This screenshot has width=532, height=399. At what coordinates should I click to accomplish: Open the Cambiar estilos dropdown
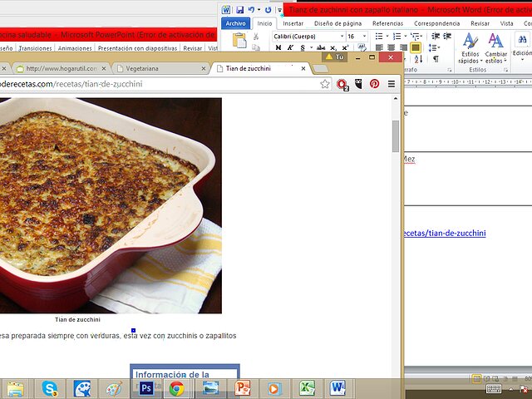pyautogui.click(x=495, y=48)
